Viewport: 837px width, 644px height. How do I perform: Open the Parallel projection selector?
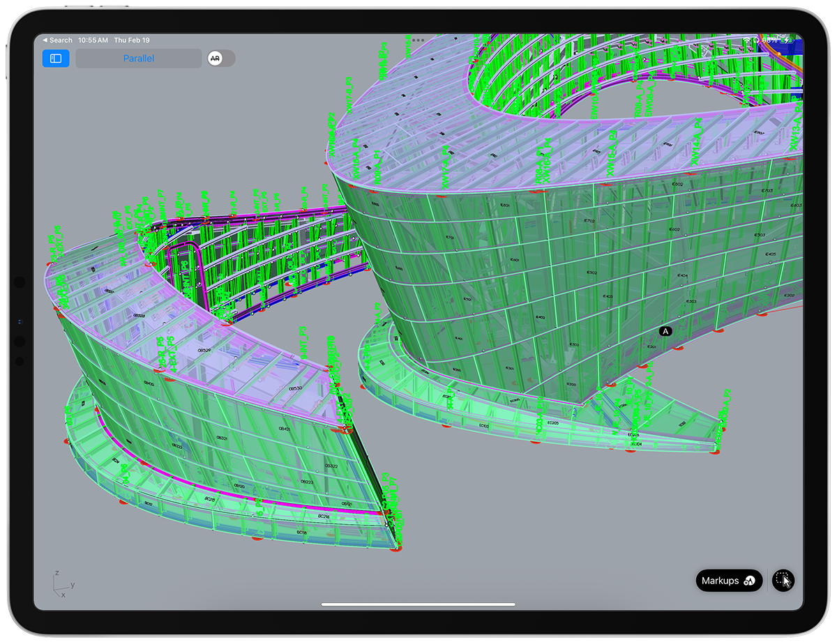[x=138, y=59]
